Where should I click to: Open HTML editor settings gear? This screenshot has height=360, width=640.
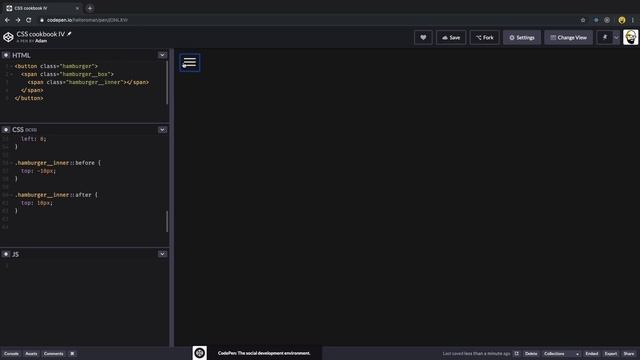point(6,55)
